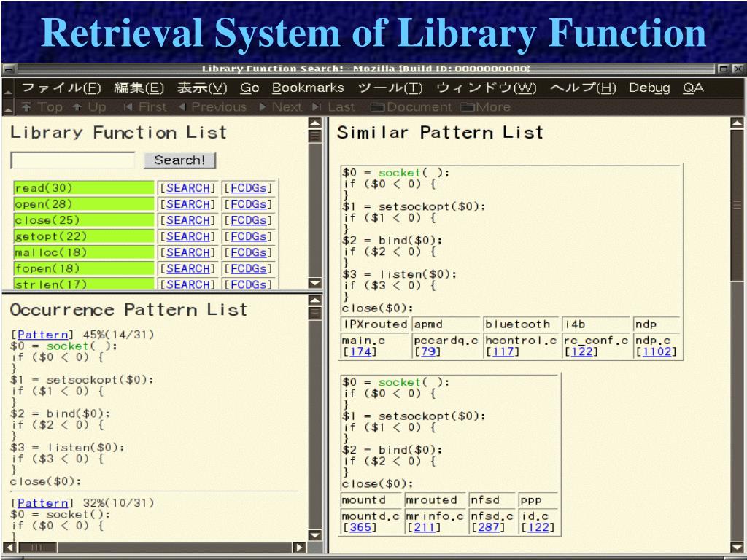
Task: Click SEARCH link for close(25)
Action: coord(187,220)
